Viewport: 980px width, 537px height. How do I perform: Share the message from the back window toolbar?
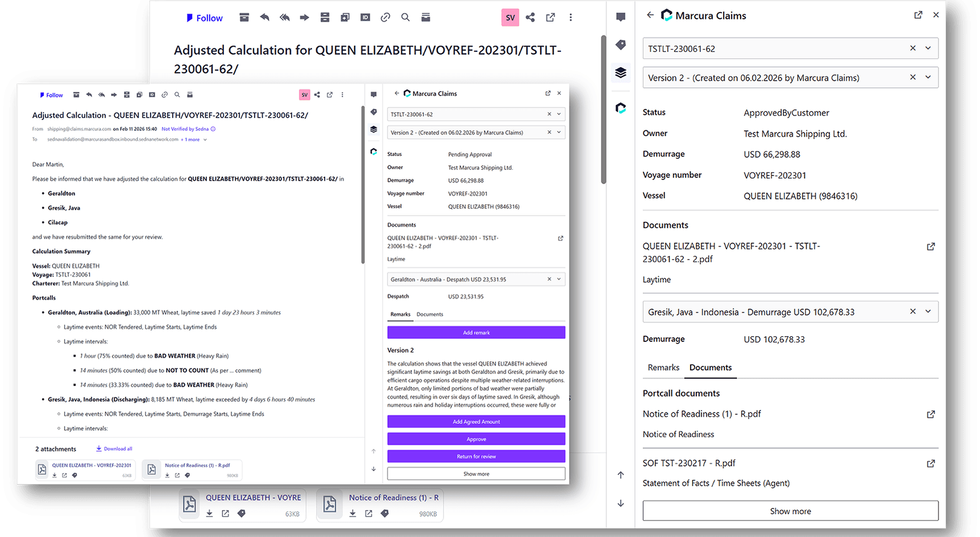(530, 18)
